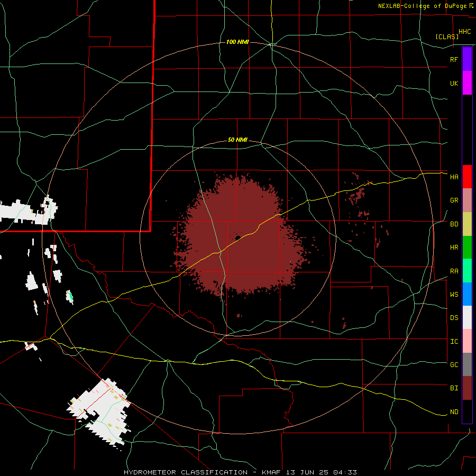Click the 50 NMI range ring label
This screenshot has height=476, width=476.
pos(237,140)
